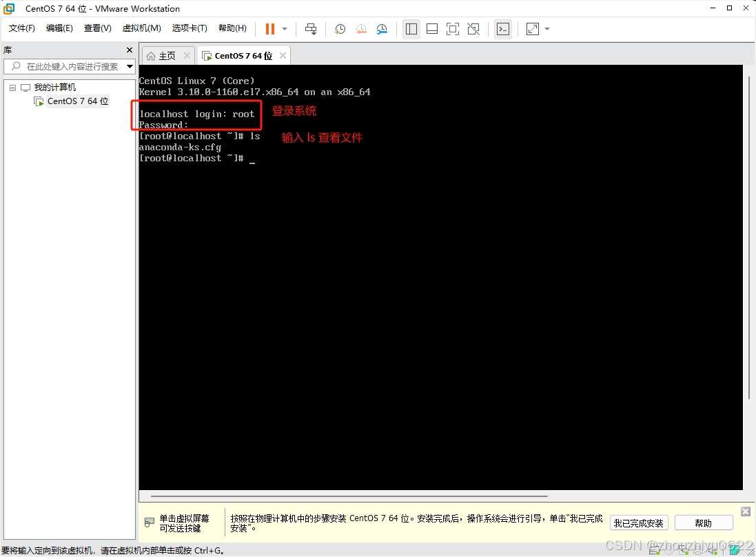Screen dimensions: 756x557
Task: Click the anaconda-ks.cfg text in the console
Action: [180, 148]
